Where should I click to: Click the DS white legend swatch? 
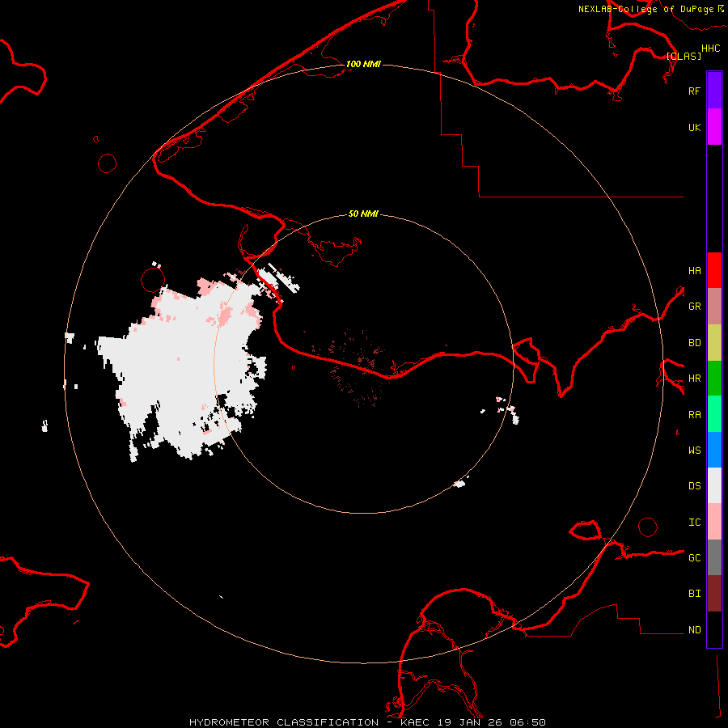(x=714, y=485)
